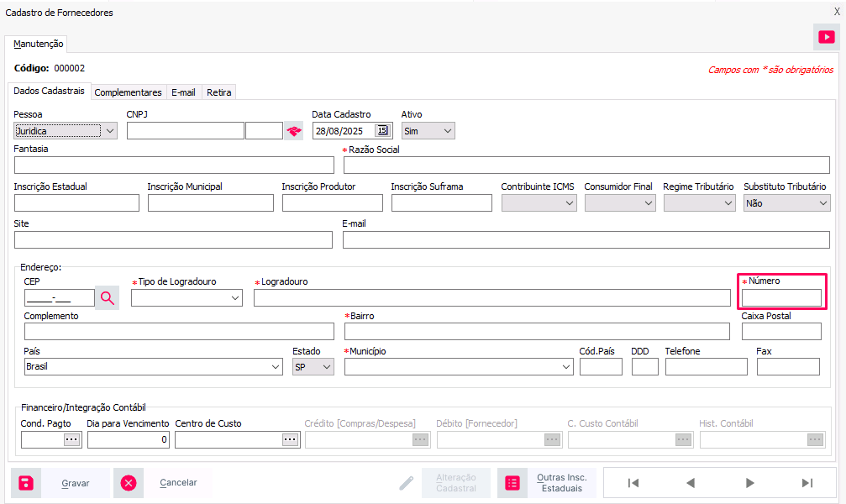Open the Data Cadastro calendar picker
Screen dimensions: 846x504
pyautogui.click(x=382, y=130)
